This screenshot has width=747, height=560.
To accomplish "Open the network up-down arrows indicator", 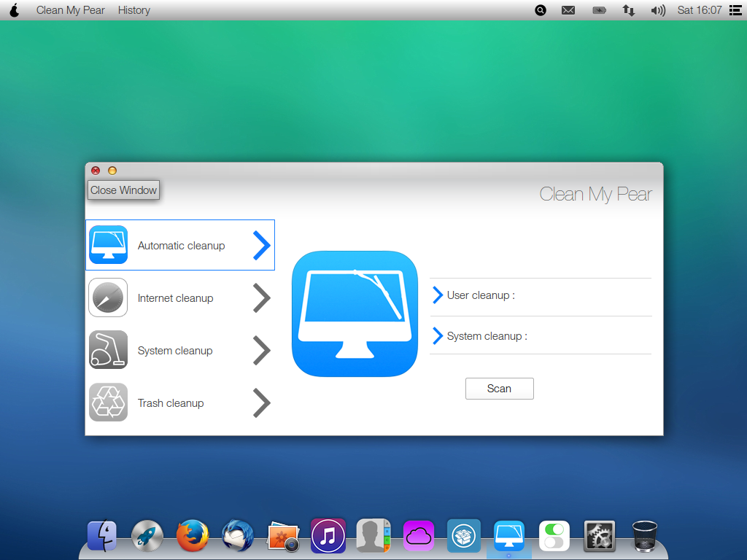I will click(629, 10).
